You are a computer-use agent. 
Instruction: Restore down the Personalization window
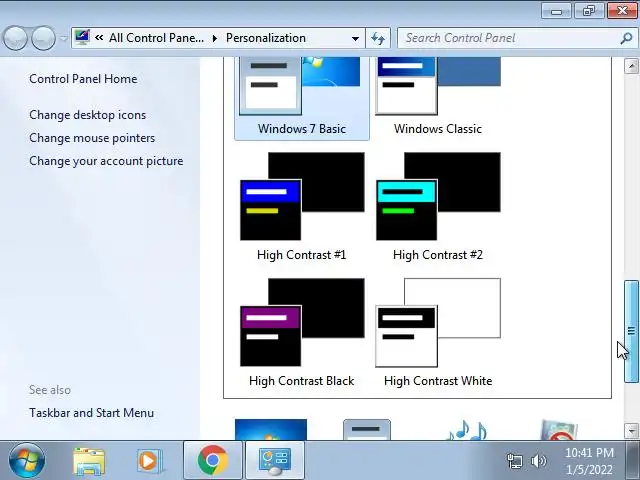click(x=589, y=11)
